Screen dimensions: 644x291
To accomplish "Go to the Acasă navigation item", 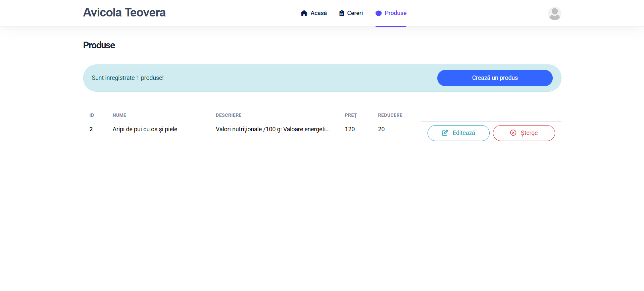I will click(x=318, y=13).
